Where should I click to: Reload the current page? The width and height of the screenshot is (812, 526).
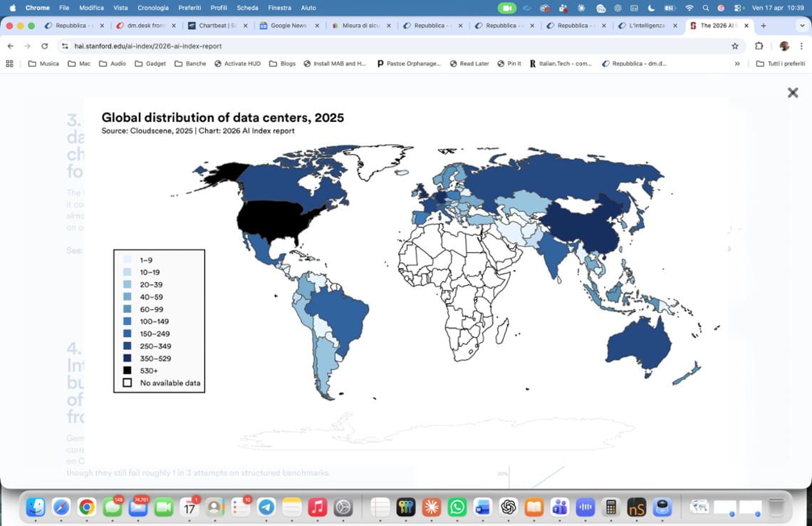[45, 46]
